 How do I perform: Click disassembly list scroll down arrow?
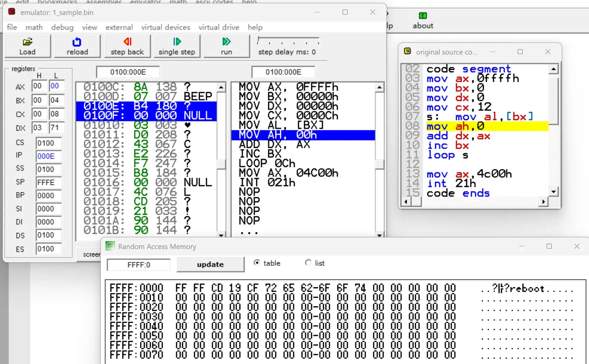coord(379,235)
